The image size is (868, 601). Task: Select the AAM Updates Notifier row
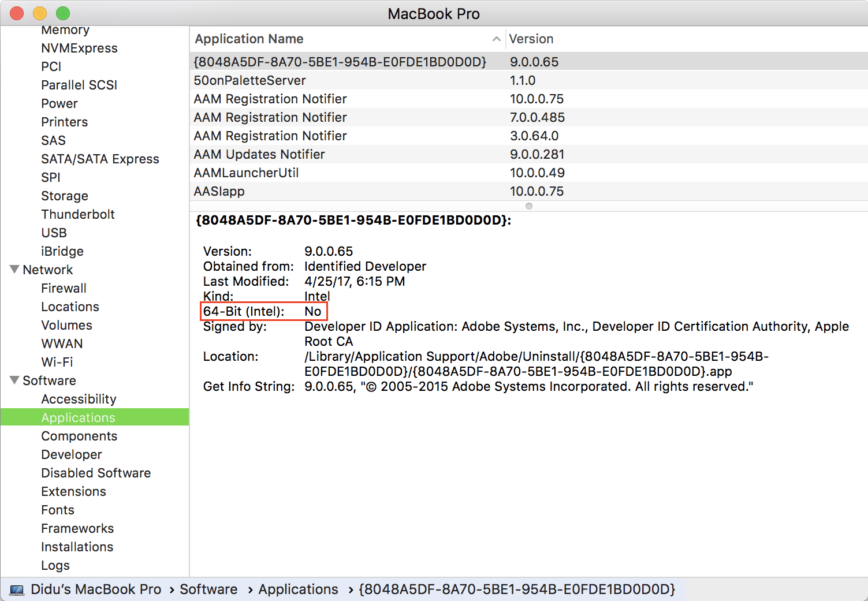(x=528, y=154)
